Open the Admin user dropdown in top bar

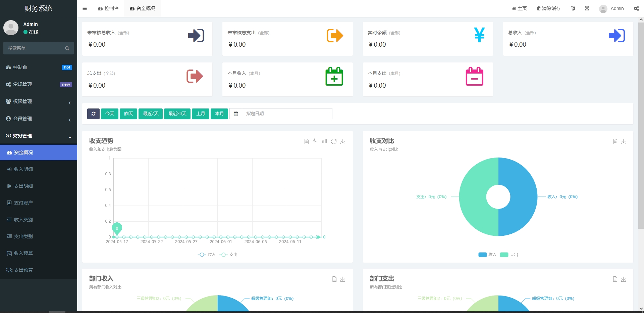(611, 8)
